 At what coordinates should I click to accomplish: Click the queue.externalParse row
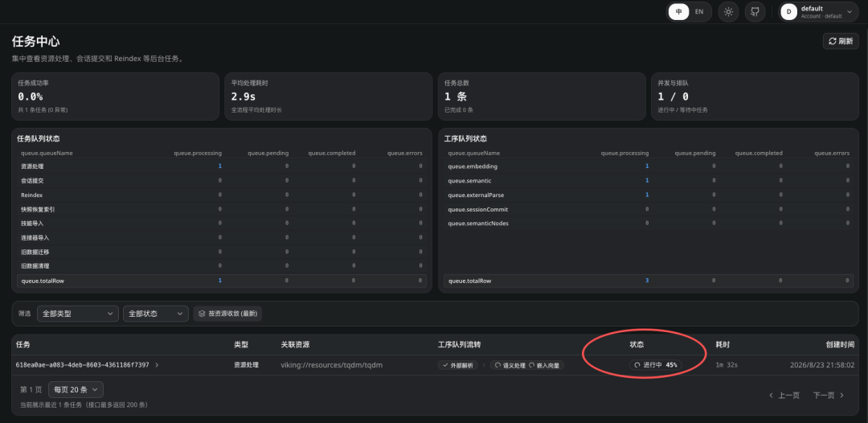pyautogui.click(x=649, y=195)
